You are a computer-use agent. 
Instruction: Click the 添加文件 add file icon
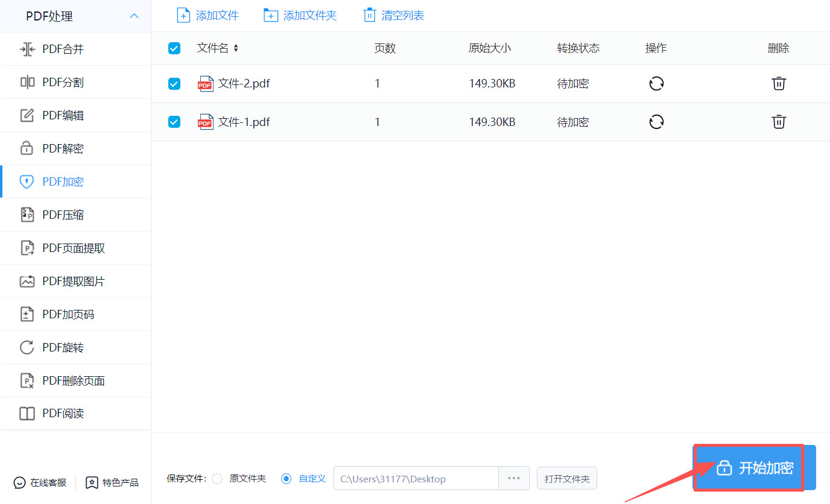coord(183,16)
